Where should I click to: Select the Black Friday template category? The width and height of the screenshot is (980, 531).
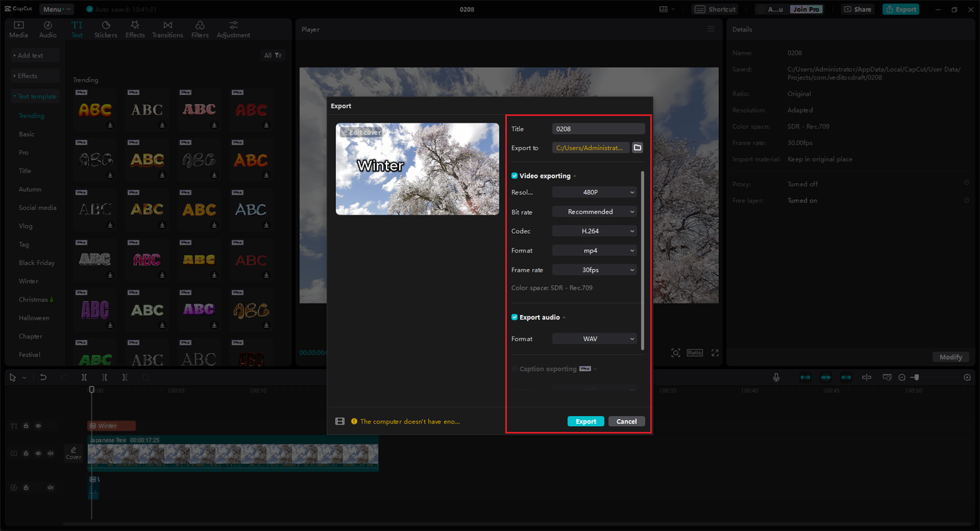tap(37, 263)
